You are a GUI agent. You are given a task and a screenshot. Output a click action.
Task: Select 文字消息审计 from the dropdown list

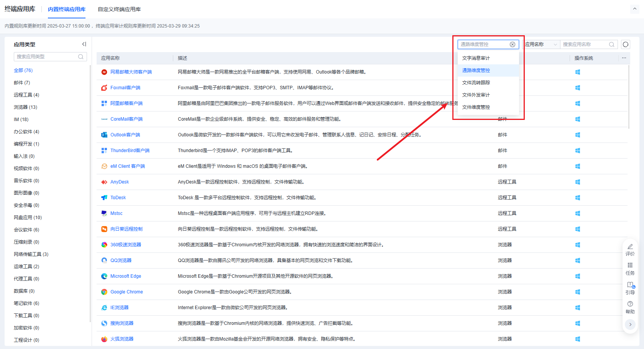tap(476, 58)
